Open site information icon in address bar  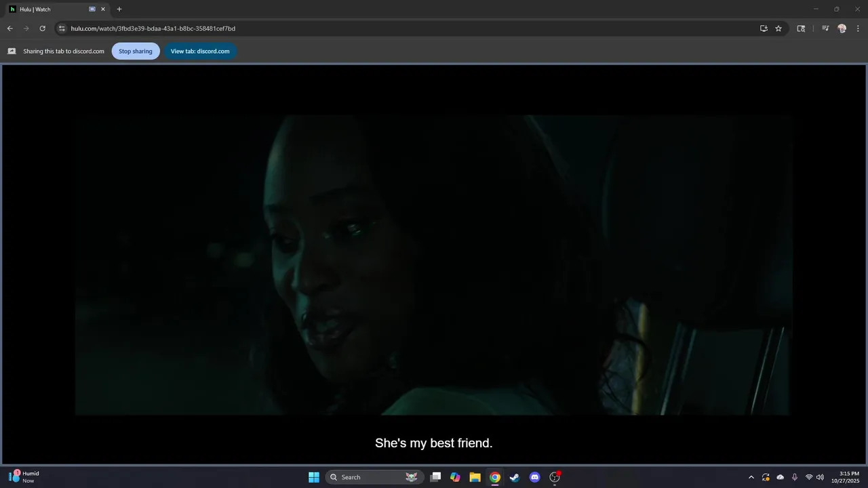click(x=62, y=28)
